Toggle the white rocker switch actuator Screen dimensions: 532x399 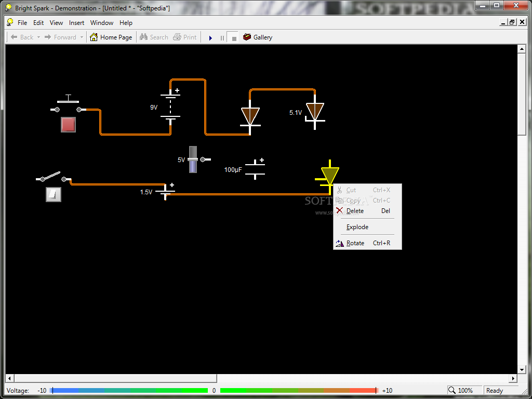(x=54, y=194)
